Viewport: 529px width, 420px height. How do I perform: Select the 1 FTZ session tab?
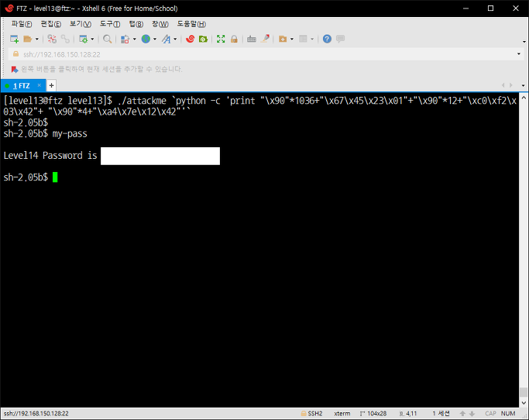click(22, 86)
